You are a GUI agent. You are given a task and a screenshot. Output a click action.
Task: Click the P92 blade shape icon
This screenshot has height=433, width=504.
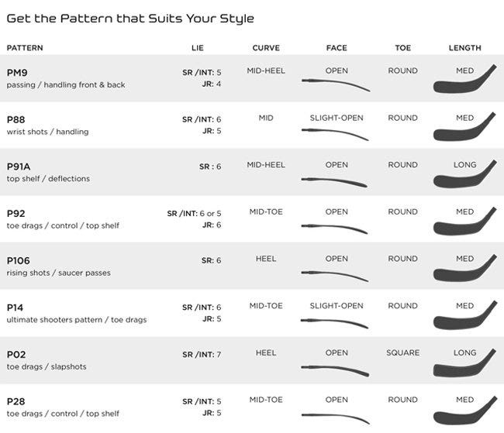pos(464,223)
